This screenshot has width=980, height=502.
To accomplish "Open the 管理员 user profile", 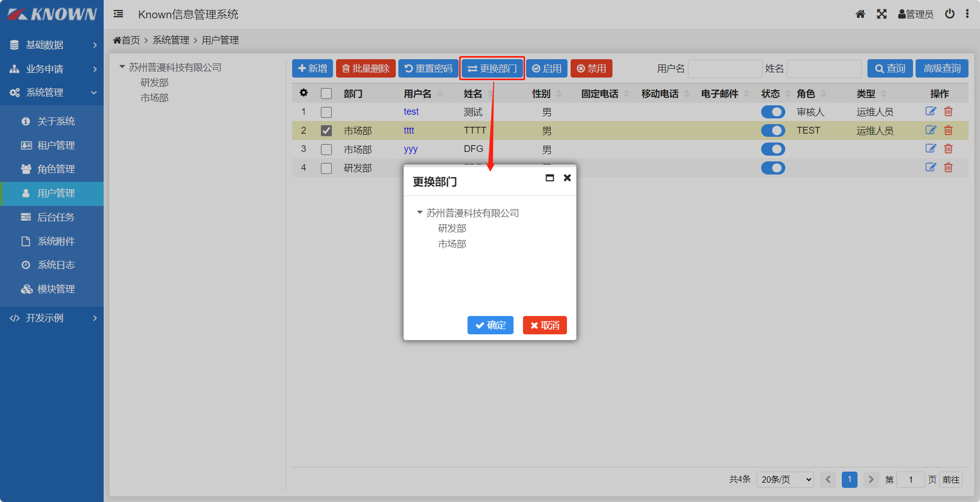I will (916, 14).
